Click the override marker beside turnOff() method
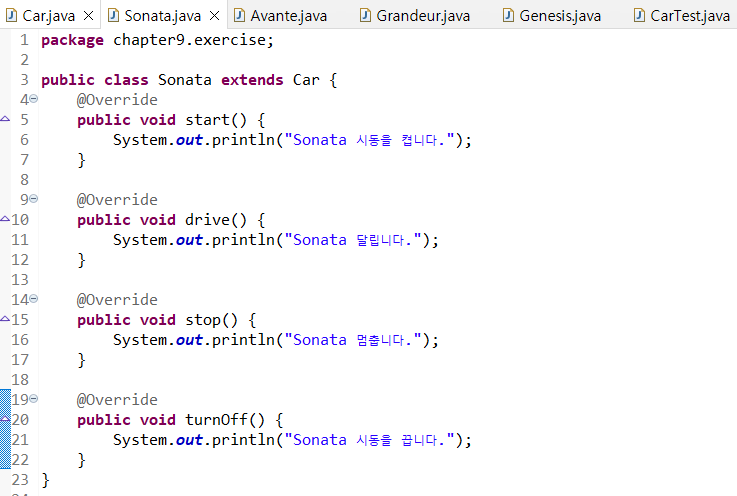The image size is (737, 496). [5, 420]
